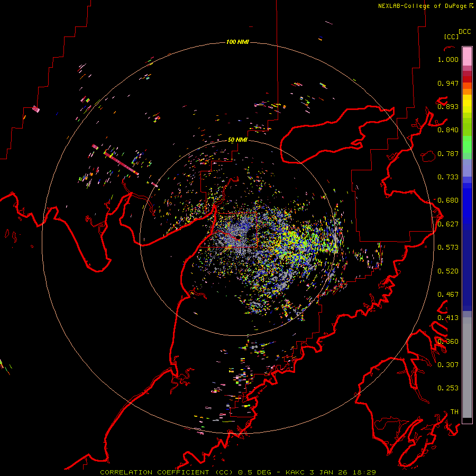Click the 50 NMI range ring label

point(237,140)
